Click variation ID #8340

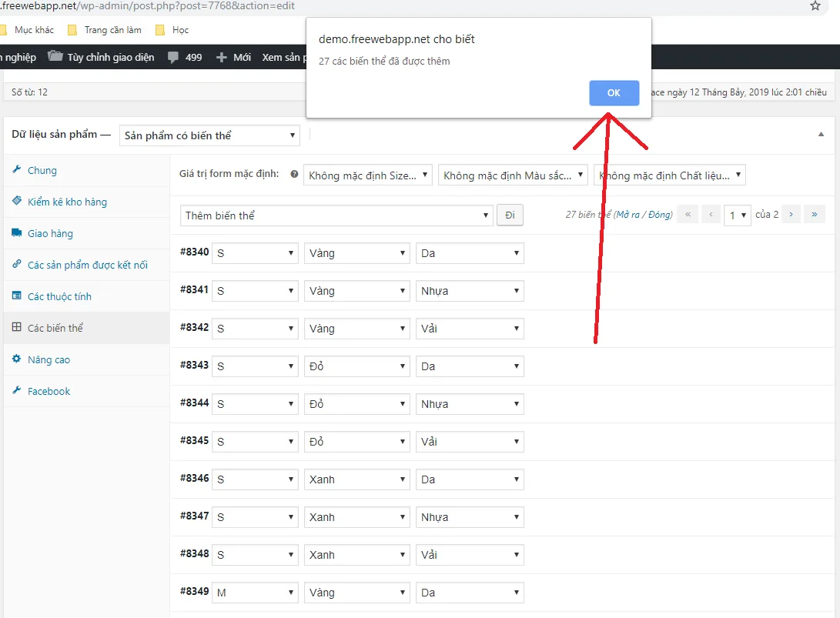point(195,252)
